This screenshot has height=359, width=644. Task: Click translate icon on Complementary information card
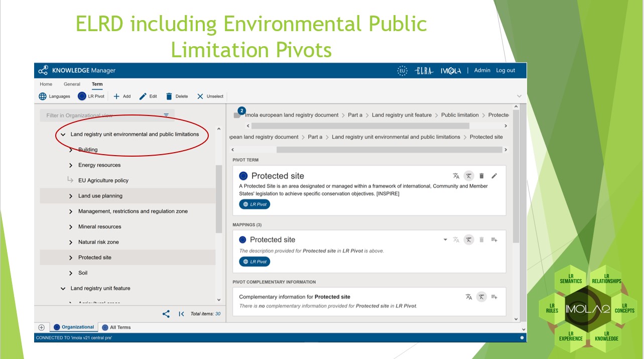click(x=469, y=297)
